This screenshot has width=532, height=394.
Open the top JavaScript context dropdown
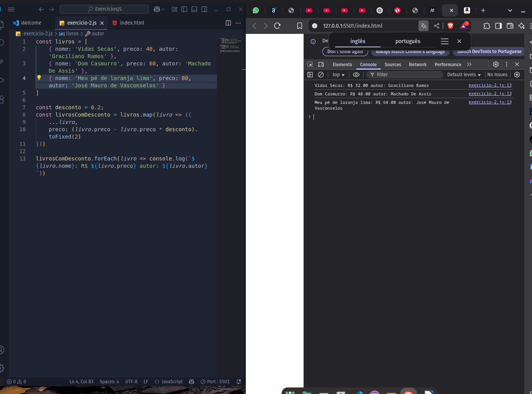(x=339, y=75)
